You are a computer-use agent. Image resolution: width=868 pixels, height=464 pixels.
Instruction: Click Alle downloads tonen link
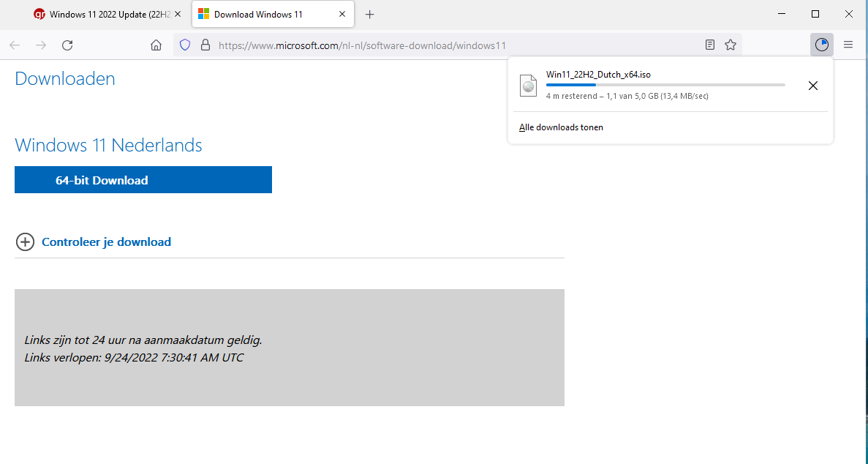coord(561,127)
